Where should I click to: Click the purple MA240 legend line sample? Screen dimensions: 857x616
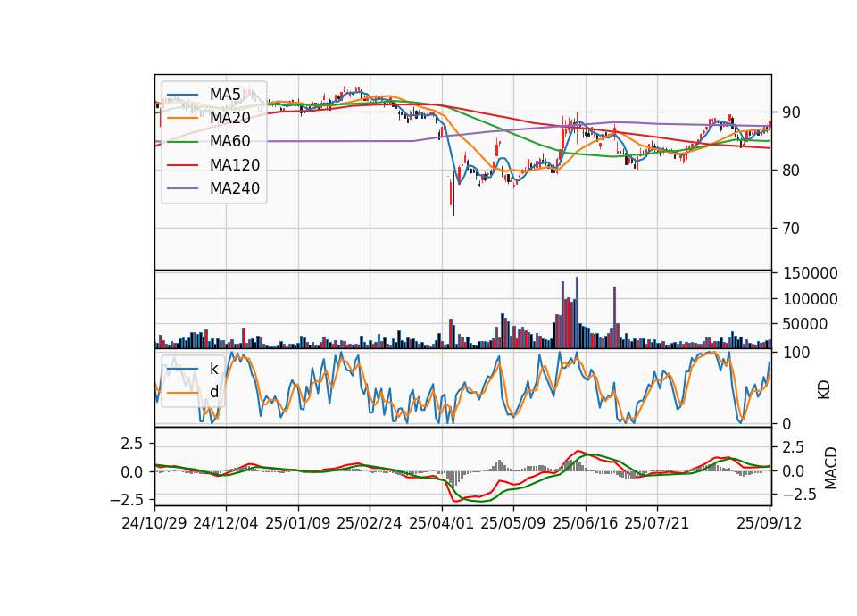tap(182, 188)
